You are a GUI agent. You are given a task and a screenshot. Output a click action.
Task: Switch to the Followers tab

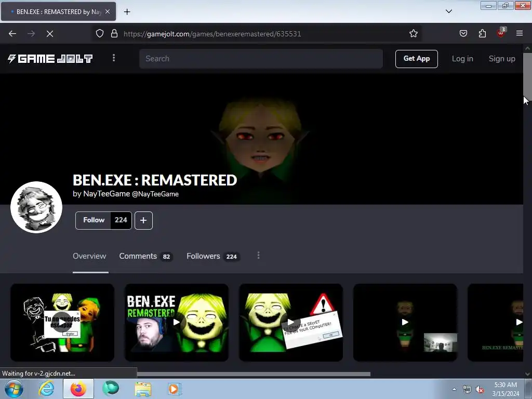click(213, 256)
